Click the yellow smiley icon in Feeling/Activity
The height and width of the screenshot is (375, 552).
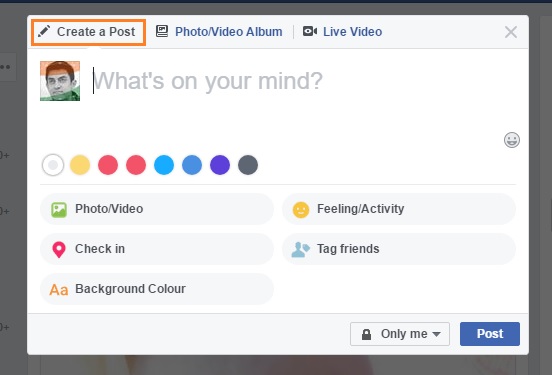[x=301, y=210]
